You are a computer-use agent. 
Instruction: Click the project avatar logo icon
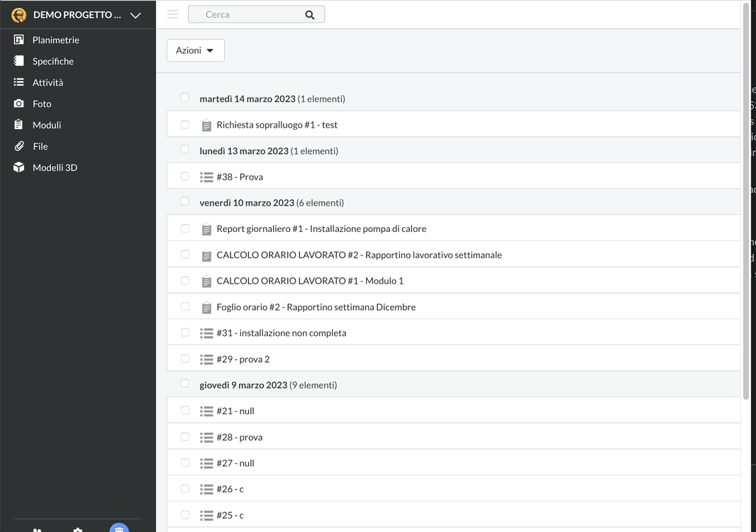tap(19, 15)
